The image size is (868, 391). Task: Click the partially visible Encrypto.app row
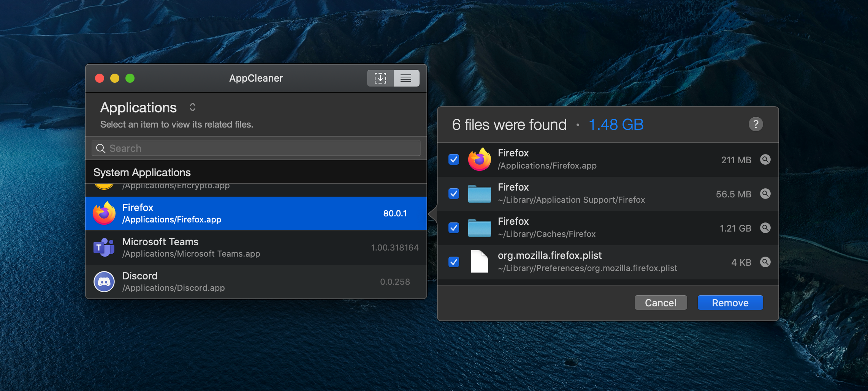[x=256, y=190]
